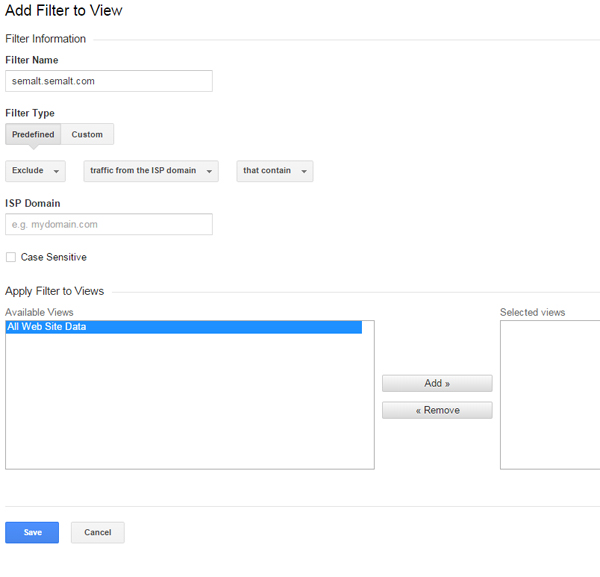600x577 pixels.
Task: Click the 'Filter Type' label
Action: tap(30, 114)
